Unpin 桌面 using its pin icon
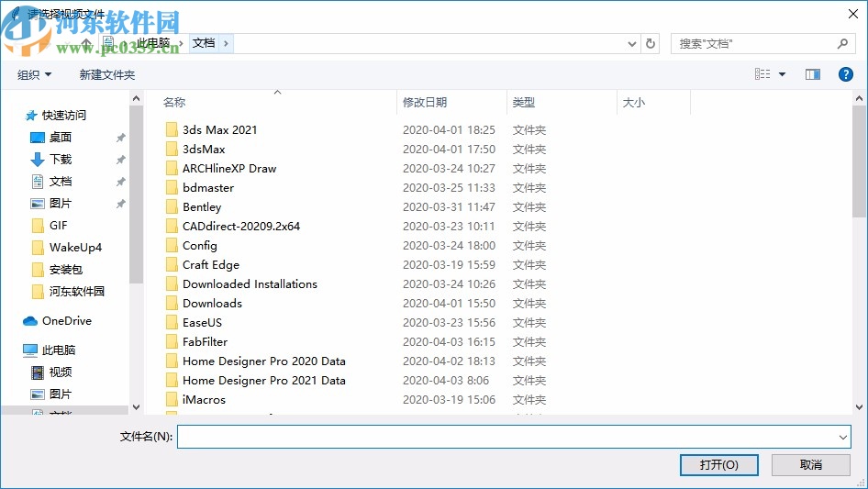 (121, 138)
